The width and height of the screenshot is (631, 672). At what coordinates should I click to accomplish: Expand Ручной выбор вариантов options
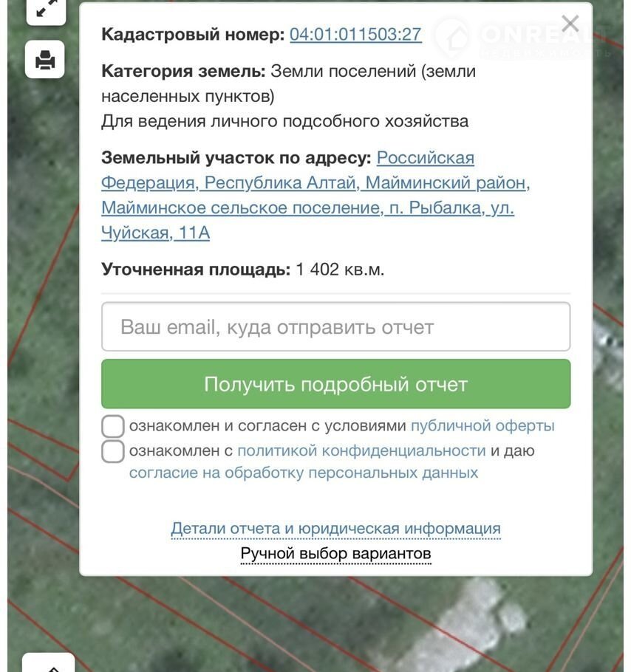tap(335, 554)
